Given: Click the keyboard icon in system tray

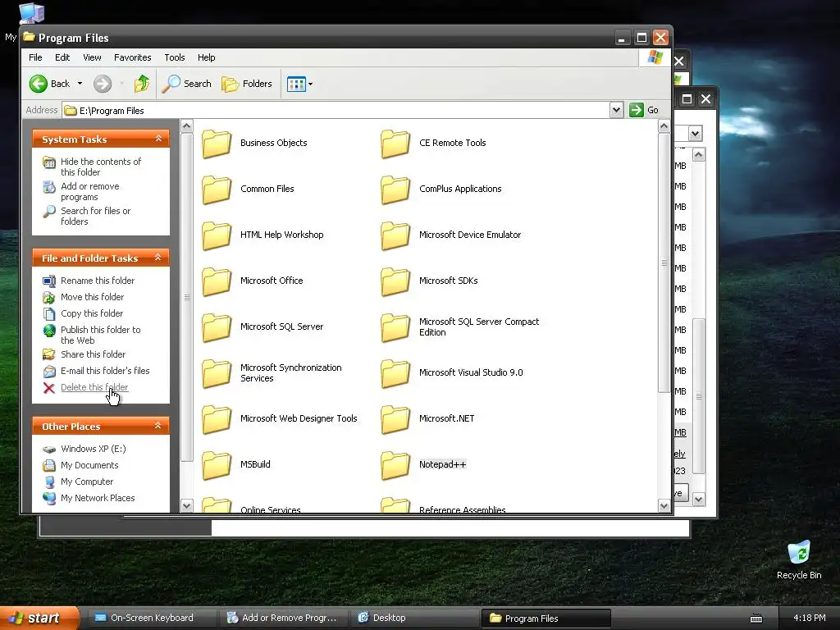Looking at the screenshot, I should point(756,619).
